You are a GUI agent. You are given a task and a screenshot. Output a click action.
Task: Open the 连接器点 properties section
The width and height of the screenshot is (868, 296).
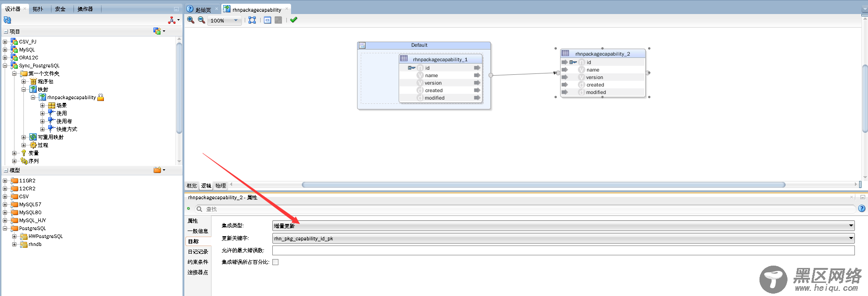point(198,272)
